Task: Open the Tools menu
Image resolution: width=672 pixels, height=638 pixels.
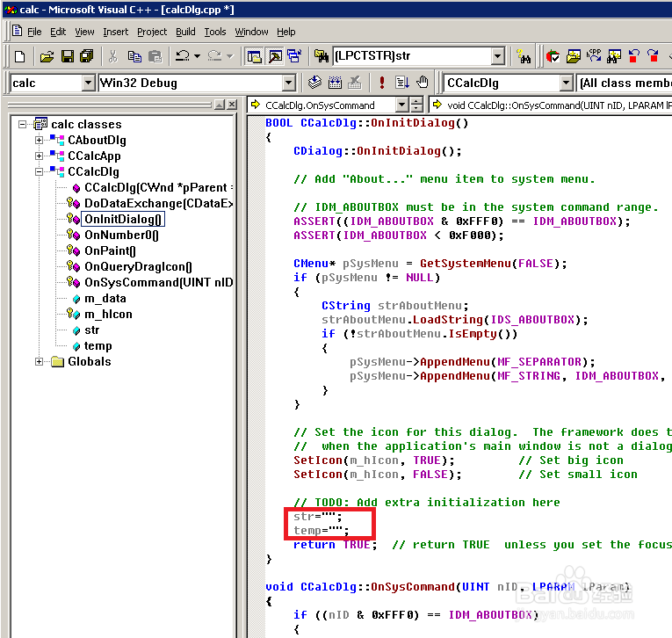Action: 214,32
